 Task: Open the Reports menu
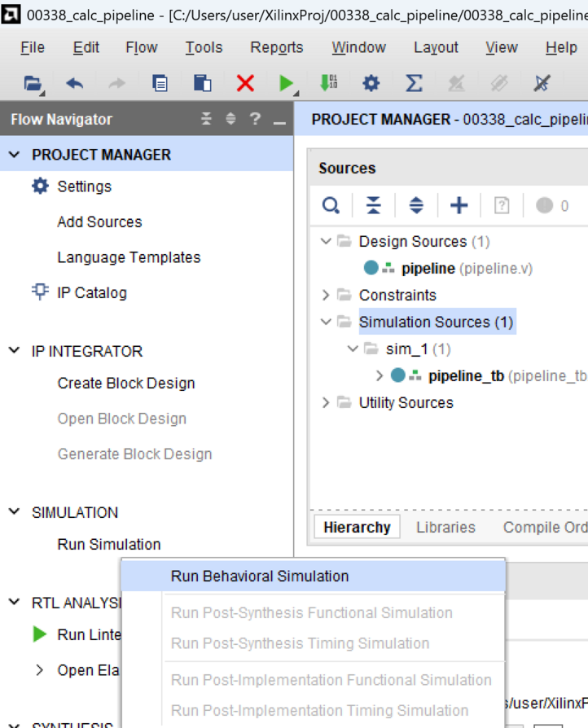click(x=277, y=47)
